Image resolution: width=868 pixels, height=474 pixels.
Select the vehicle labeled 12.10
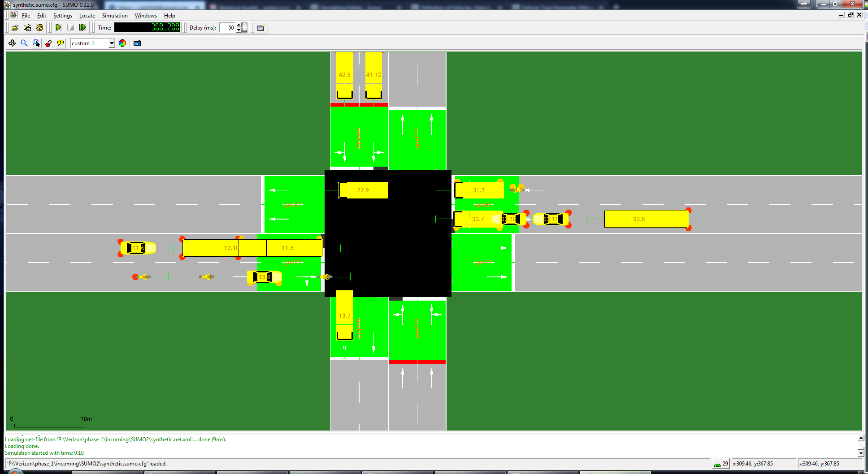pos(224,248)
